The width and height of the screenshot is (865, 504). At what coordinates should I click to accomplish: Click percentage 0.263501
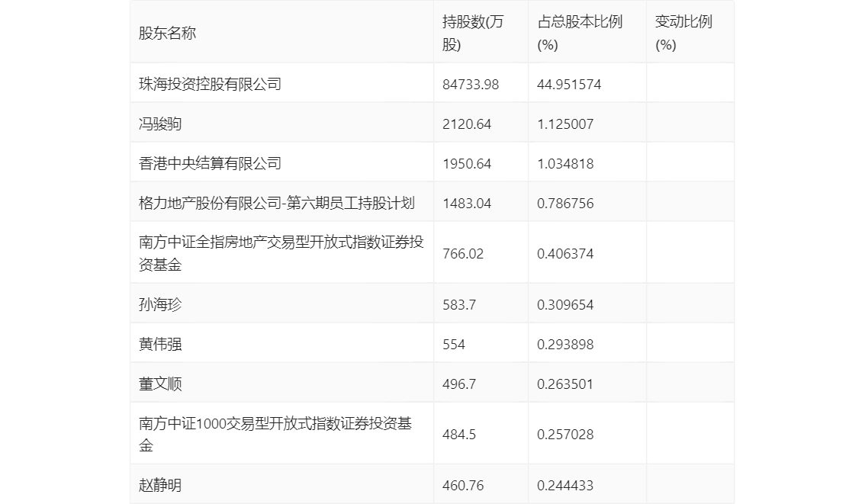[565, 384]
